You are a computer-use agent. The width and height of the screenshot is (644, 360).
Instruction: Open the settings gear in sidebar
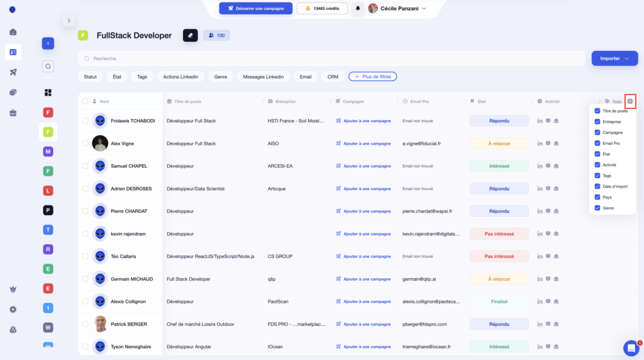pos(13,309)
